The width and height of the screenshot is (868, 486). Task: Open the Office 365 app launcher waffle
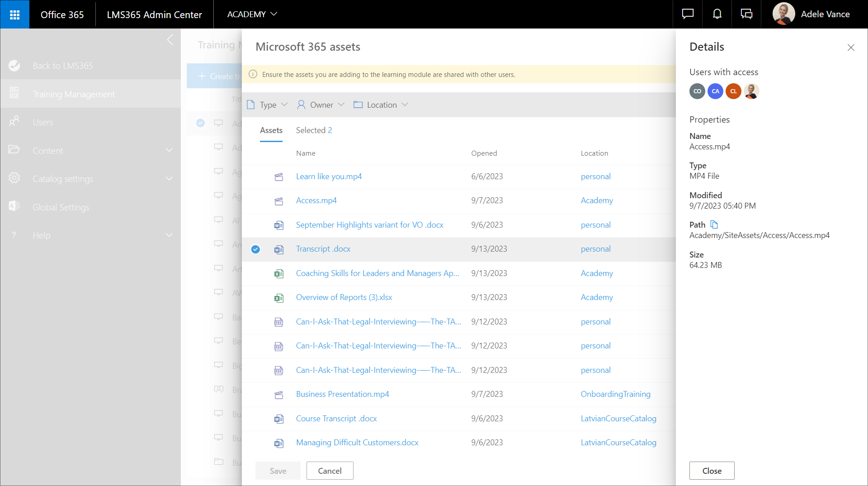tap(14, 14)
